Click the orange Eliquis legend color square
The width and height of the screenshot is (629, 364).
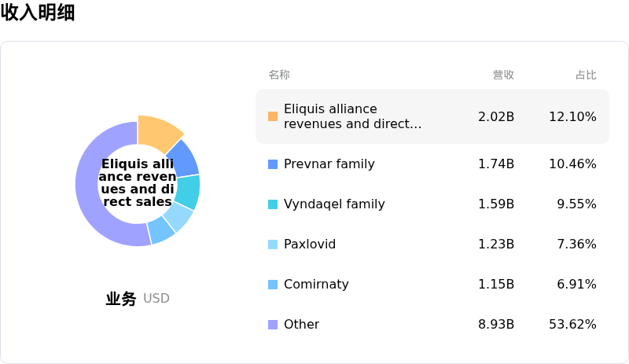click(x=273, y=116)
